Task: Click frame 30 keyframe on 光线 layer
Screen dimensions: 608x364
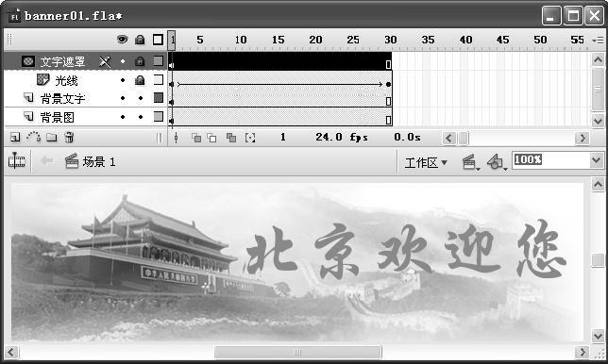Action: click(388, 84)
